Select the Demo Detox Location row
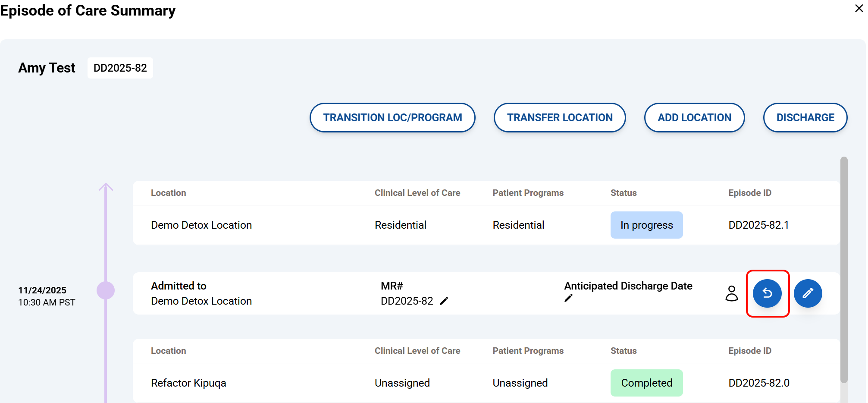This screenshot has height=403, width=868. pyautogui.click(x=201, y=225)
